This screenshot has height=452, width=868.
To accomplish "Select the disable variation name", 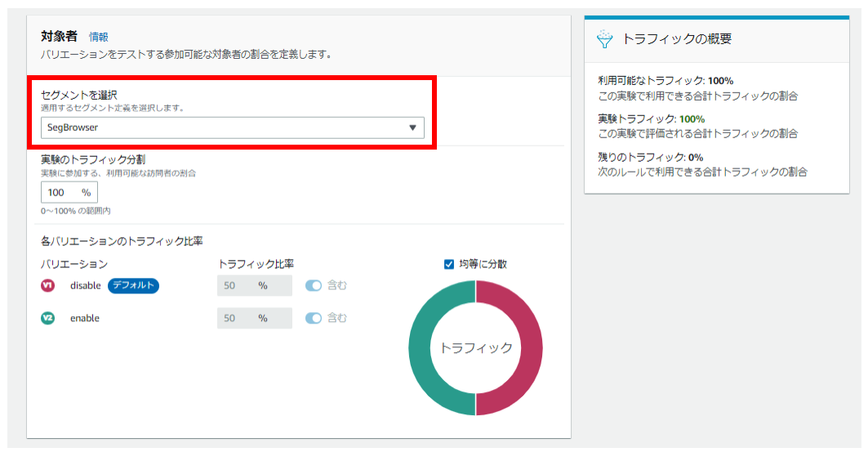I will click(x=85, y=285).
